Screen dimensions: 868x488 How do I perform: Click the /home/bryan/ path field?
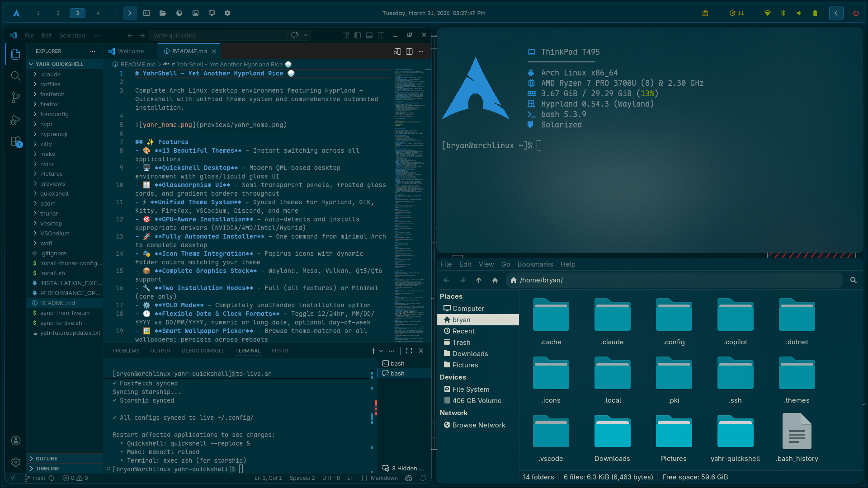[x=674, y=280]
